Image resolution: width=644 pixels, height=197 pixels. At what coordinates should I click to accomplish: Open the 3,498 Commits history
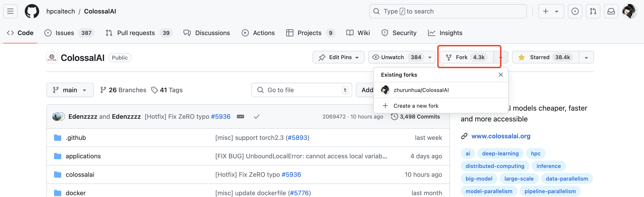pos(415,116)
